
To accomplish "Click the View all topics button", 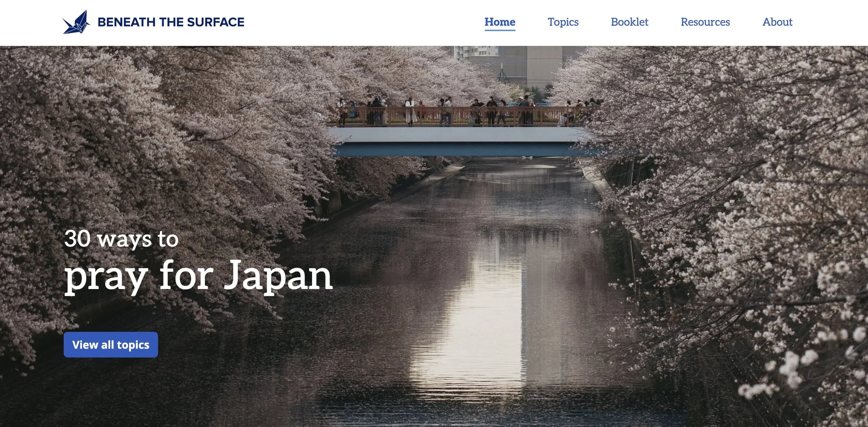I will [111, 345].
